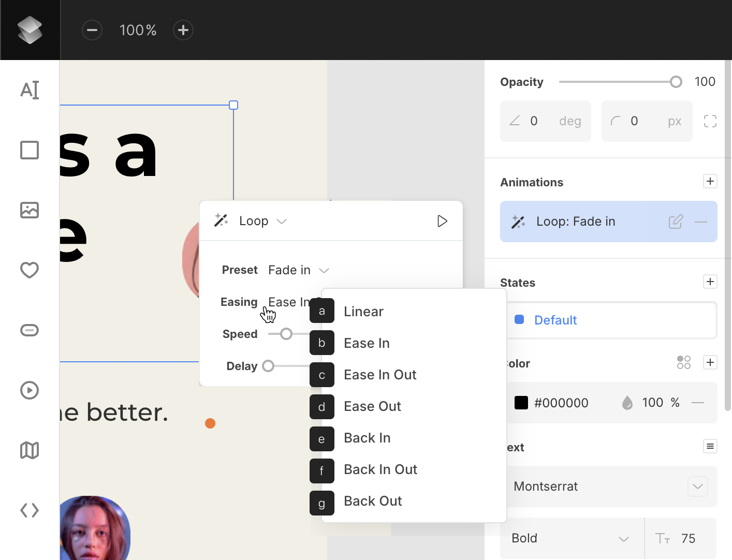Open the Preset Fade in dropdown
Screen dimensions: 732x560
pyautogui.click(x=299, y=270)
